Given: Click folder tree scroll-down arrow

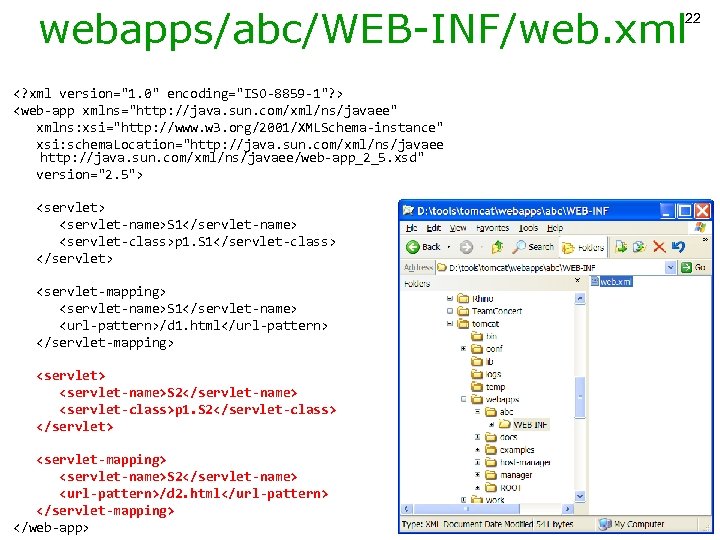Looking at the screenshot, I should click(x=579, y=496).
